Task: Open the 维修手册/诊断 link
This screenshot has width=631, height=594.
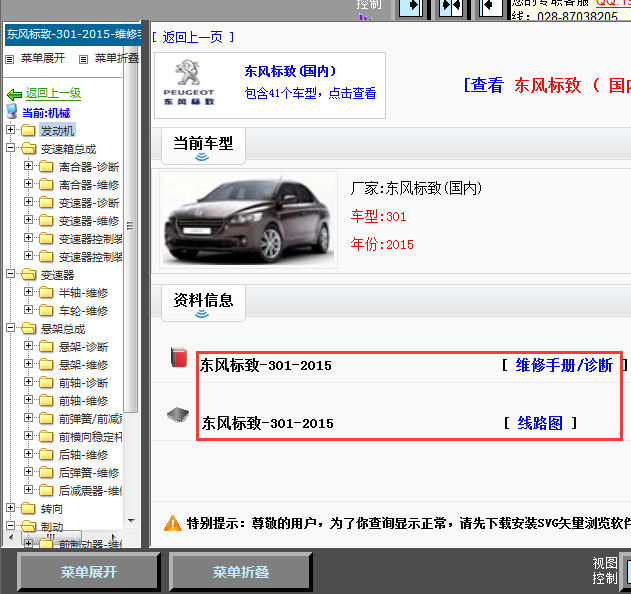Action: (564, 365)
